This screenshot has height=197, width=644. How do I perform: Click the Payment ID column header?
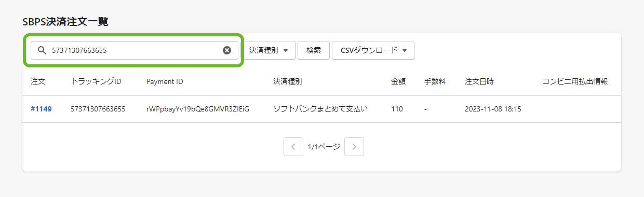(165, 81)
